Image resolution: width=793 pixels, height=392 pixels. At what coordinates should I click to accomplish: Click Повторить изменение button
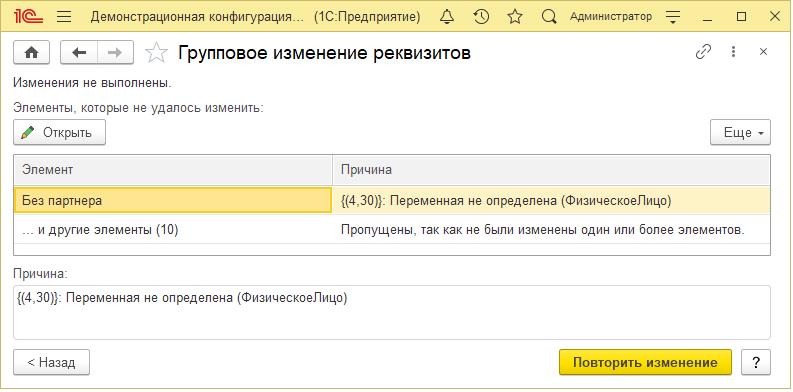point(645,362)
